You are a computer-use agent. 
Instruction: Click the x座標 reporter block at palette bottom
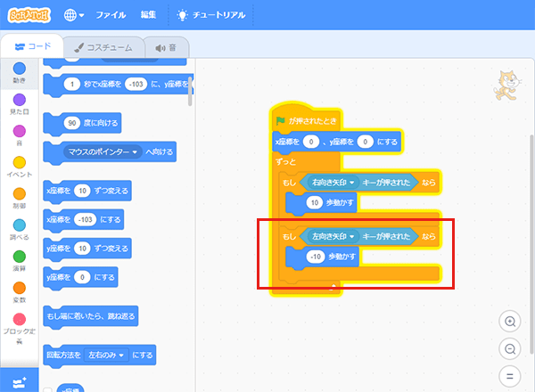click(70, 388)
